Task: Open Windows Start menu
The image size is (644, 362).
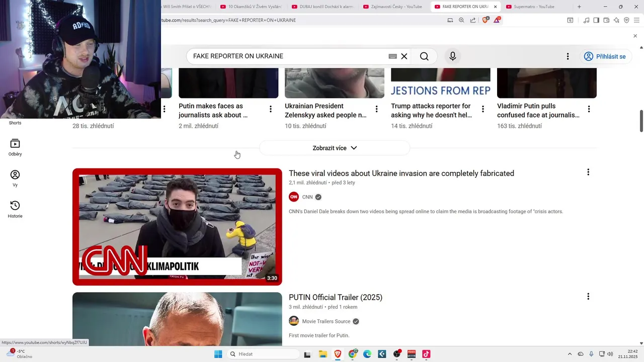Action: [218, 354]
